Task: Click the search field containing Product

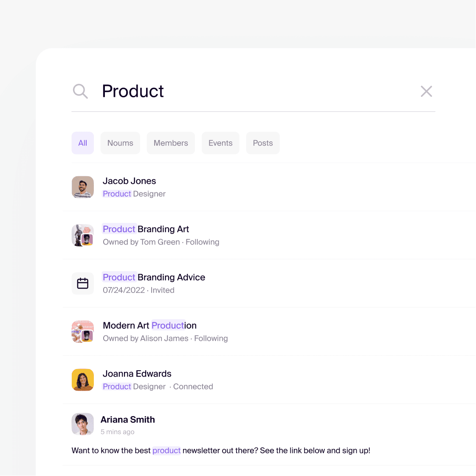Action: [x=253, y=91]
